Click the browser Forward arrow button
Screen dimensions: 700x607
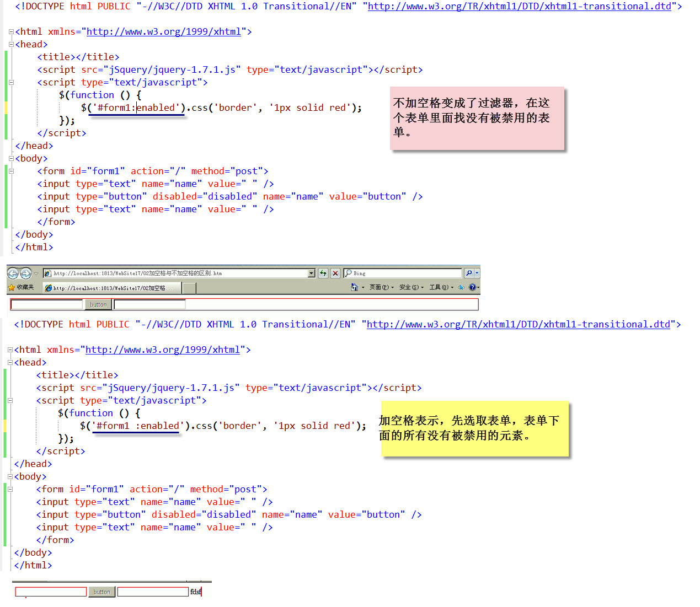tap(25, 273)
